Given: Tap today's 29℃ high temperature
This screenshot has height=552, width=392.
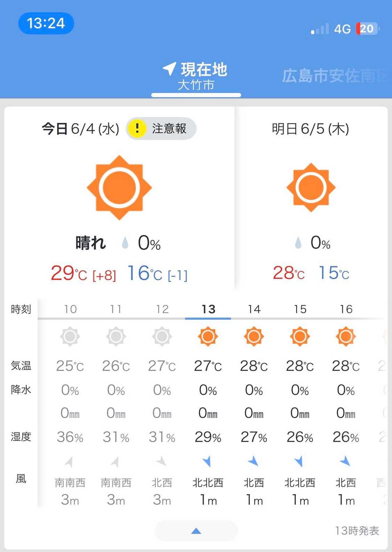Looking at the screenshot, I should tap(69, 273).
